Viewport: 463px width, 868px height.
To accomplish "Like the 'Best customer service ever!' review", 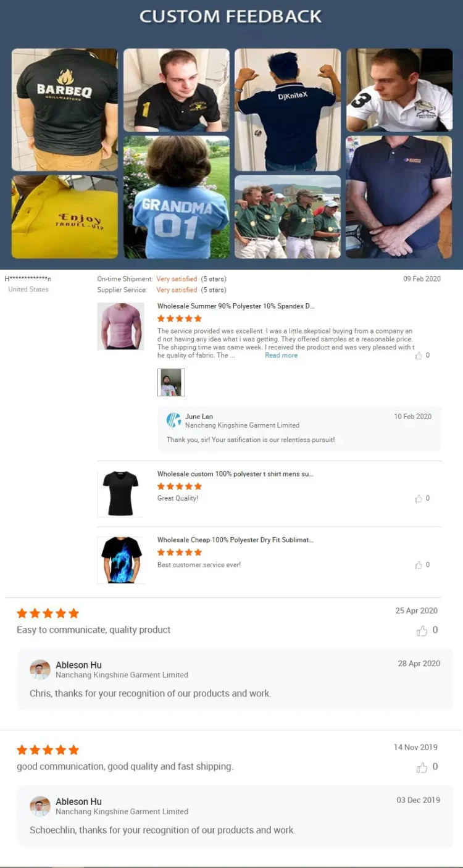I will pyautogui.click(x=419, y=565).
